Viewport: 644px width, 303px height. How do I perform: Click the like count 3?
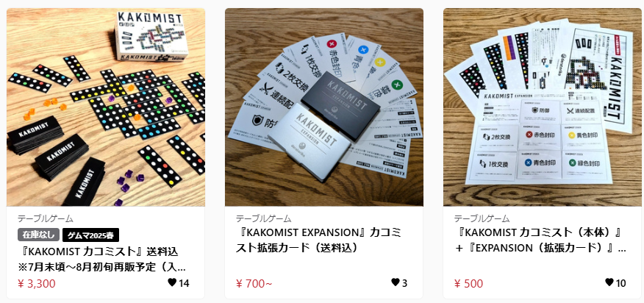pos(404,283)
